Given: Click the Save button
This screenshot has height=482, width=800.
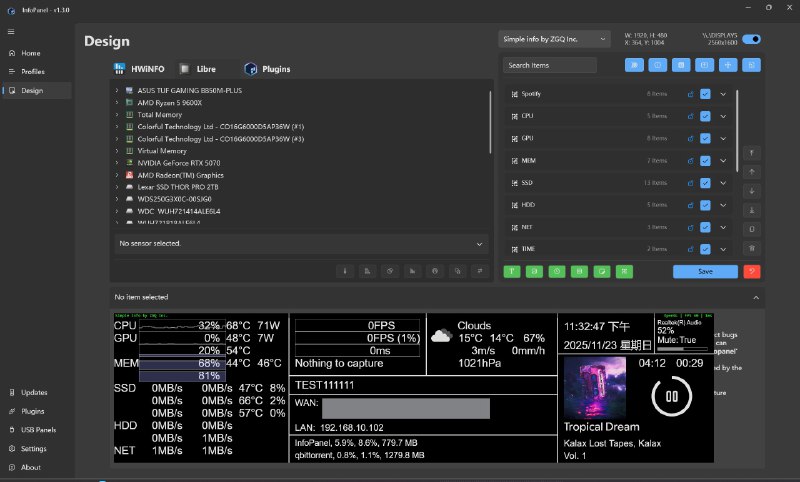Looking at the screenshot, I should [x=705, y=271].
